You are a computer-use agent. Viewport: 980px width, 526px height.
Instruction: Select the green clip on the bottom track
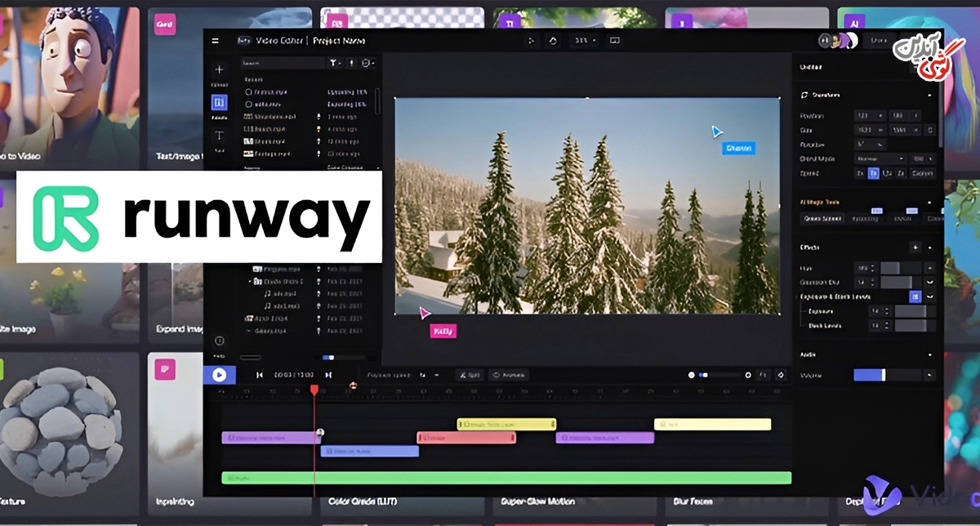(x=506, y=478)
